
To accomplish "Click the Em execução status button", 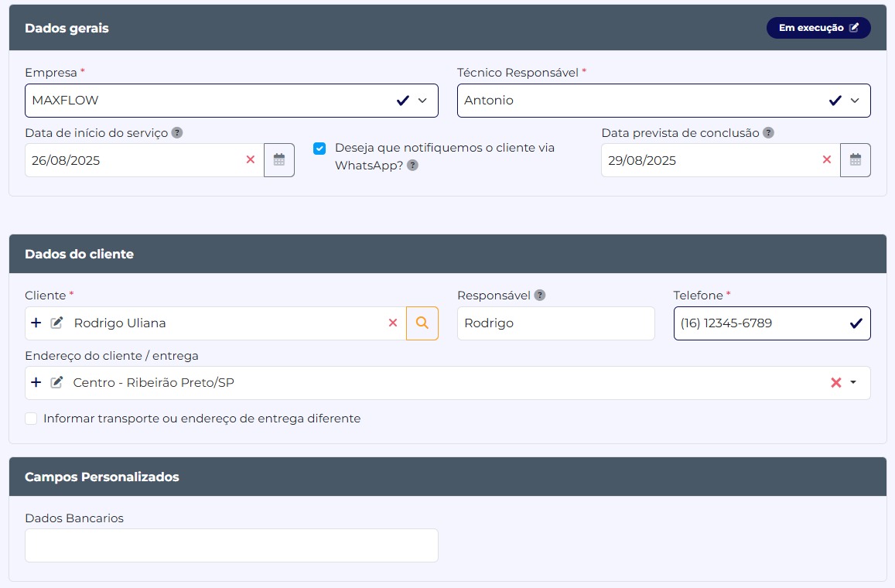I will click(818, 28).
